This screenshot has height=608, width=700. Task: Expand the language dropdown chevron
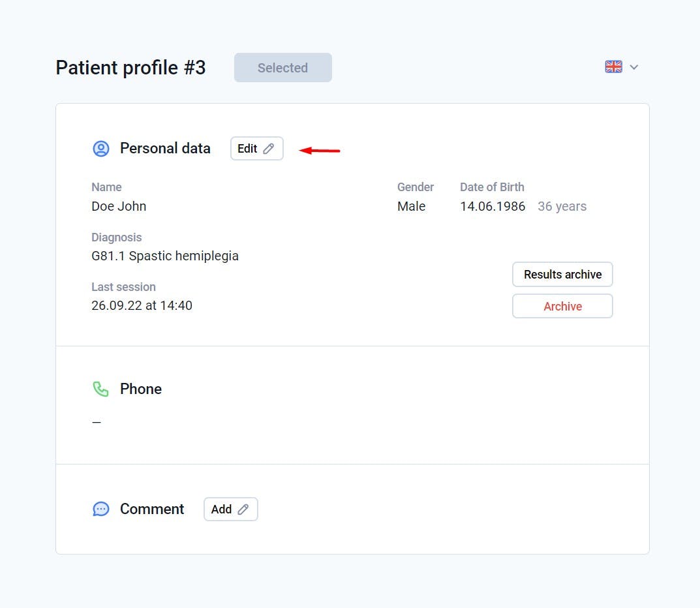(x=634, y=67)
